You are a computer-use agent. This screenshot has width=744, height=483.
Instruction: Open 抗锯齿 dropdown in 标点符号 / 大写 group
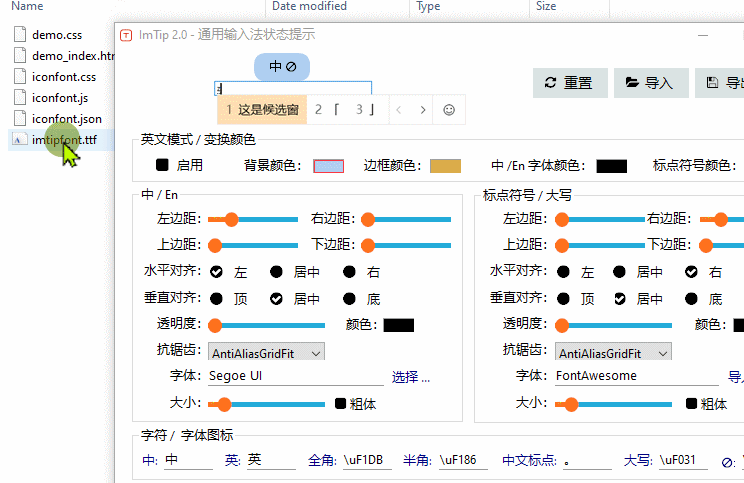tap(613, 353)
